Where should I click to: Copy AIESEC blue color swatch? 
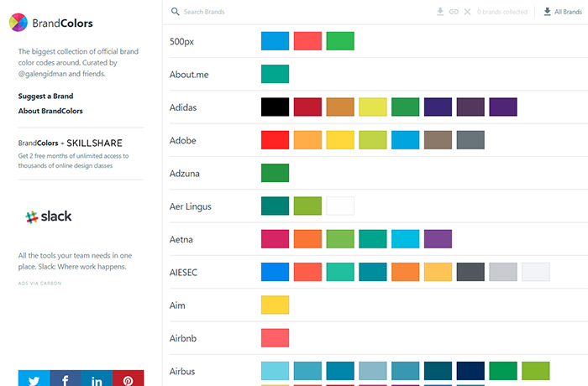pyautogui.click(x=275, y=272)
